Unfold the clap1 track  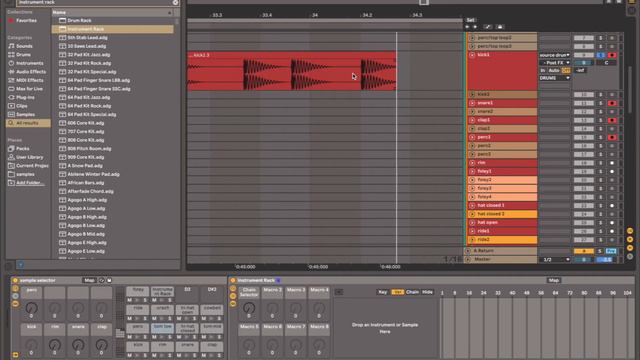pos(472,120)
